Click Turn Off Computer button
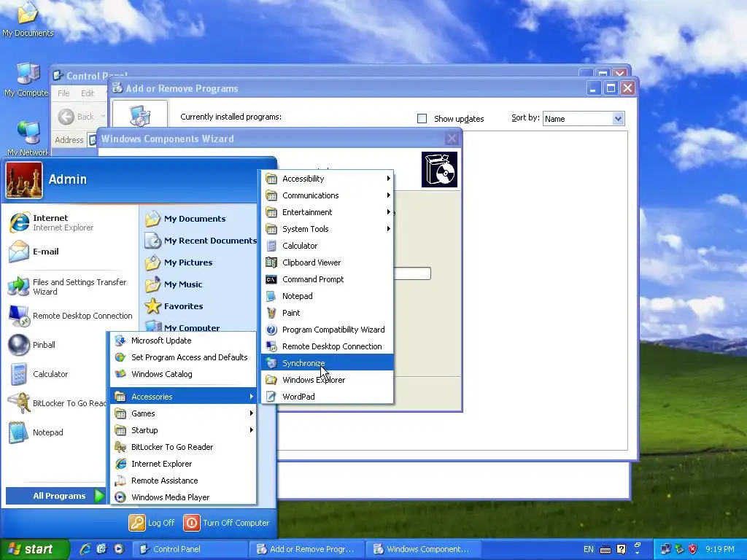The height and width of the screenshot is (560, 747). point(226,523)
